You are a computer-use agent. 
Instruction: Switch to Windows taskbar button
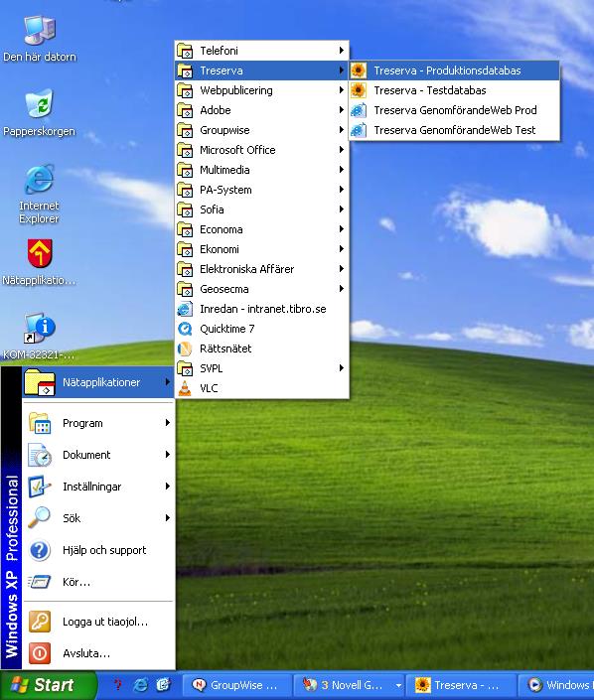[556, 685]
